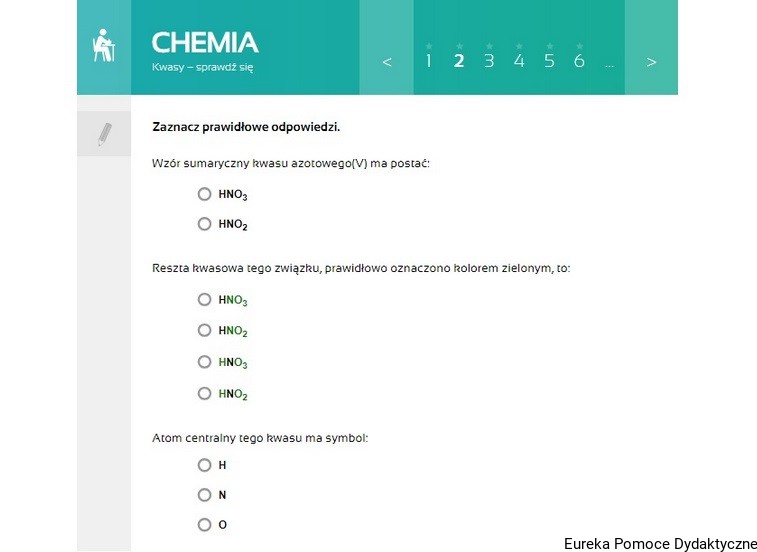Go to next page with right arrow
The height and width of the screenshot is (552, 757).
point(651,62)
